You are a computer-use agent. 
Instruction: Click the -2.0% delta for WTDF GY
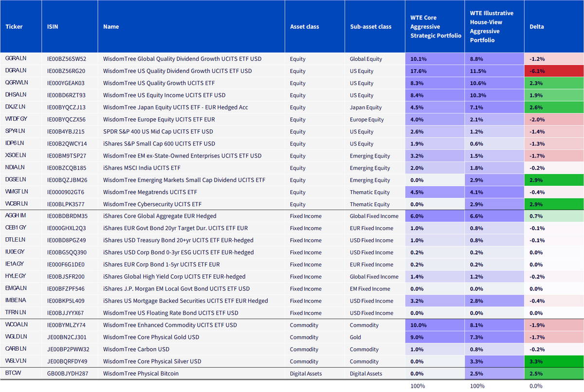pos(554,120)
